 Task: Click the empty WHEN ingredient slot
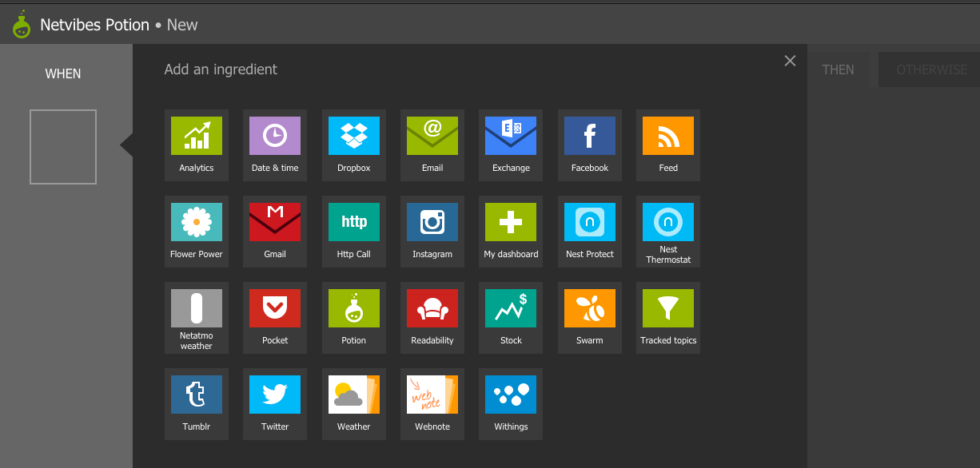(x=63, y=147)
